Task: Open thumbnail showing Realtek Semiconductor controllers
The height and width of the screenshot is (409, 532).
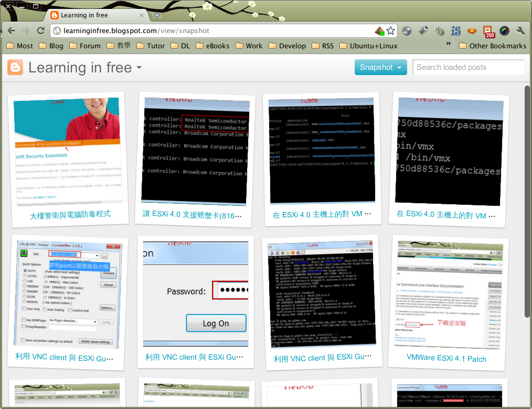Action: coord(195,152)
